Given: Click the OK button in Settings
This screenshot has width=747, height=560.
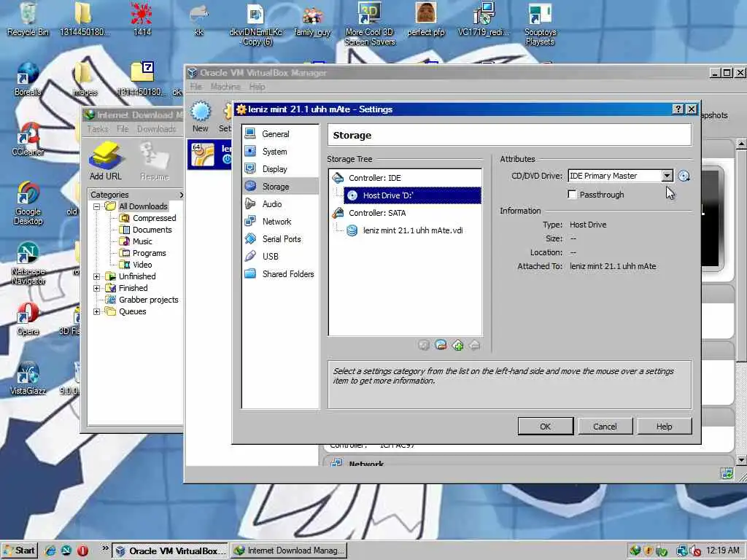Looking at the screenshot, I should click(x=546, y=426).
